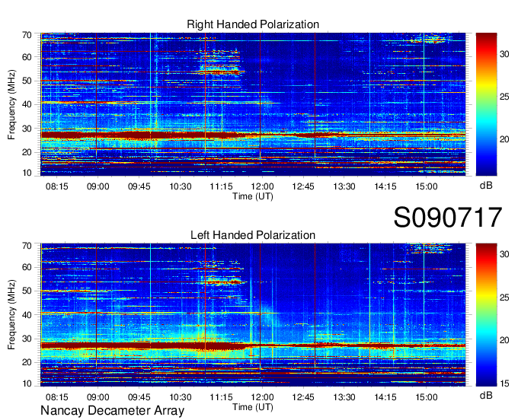
Task: Click the 15:00 time tick on Left Handed plot
Action: [x=427, y=397]
